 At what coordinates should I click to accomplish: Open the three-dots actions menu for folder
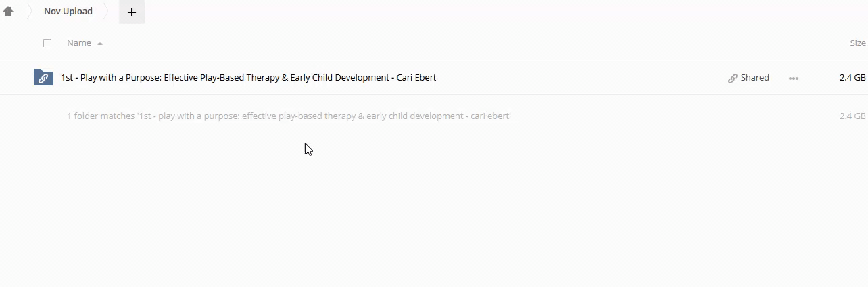(x=794, y=78)
